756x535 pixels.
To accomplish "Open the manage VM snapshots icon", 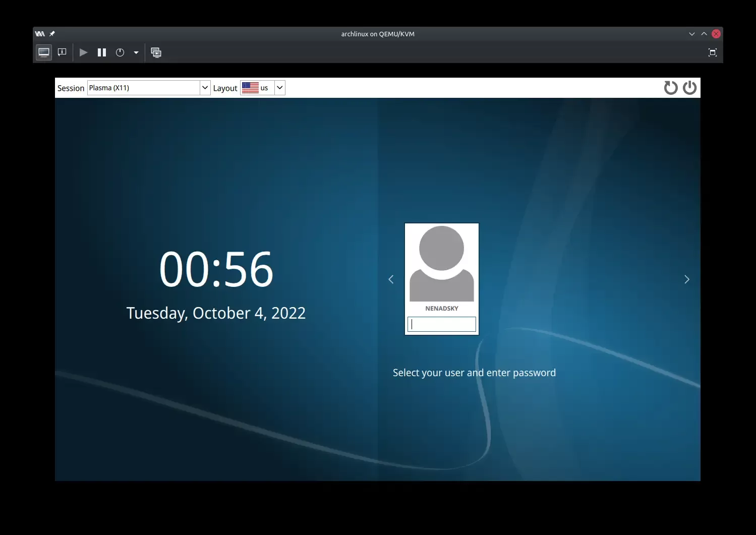I will tap(156, 52).
